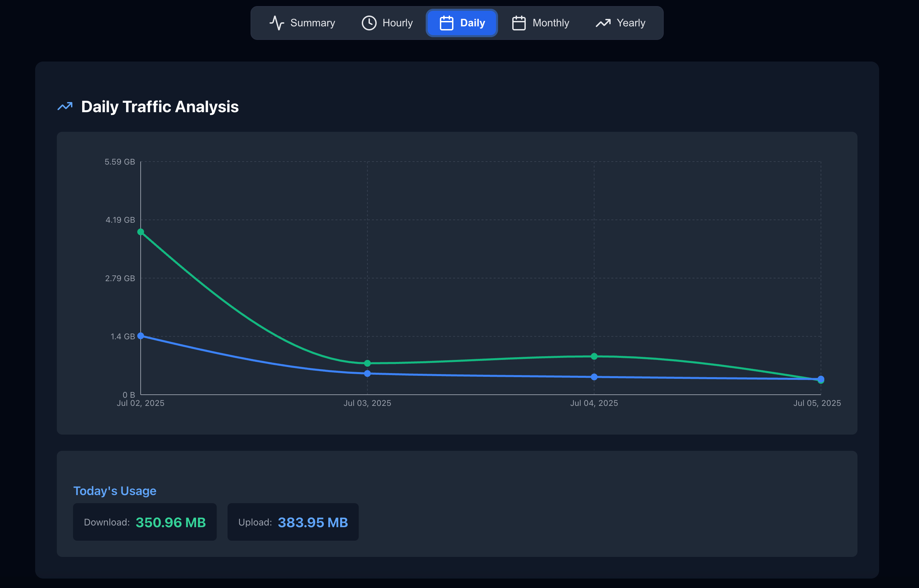Viewport: 919px width, 588px height.
Task: Click green download point at Jul 03
Action: (367, 363)
